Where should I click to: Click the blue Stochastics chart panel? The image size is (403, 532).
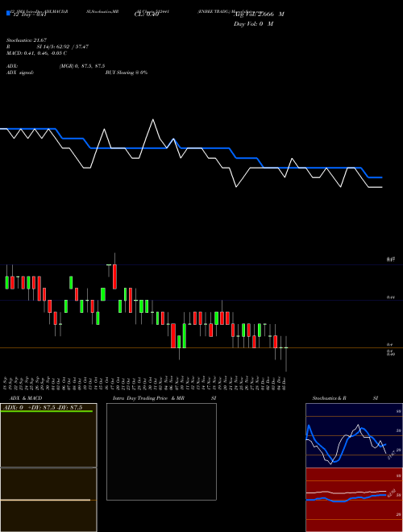pos(354,435)
